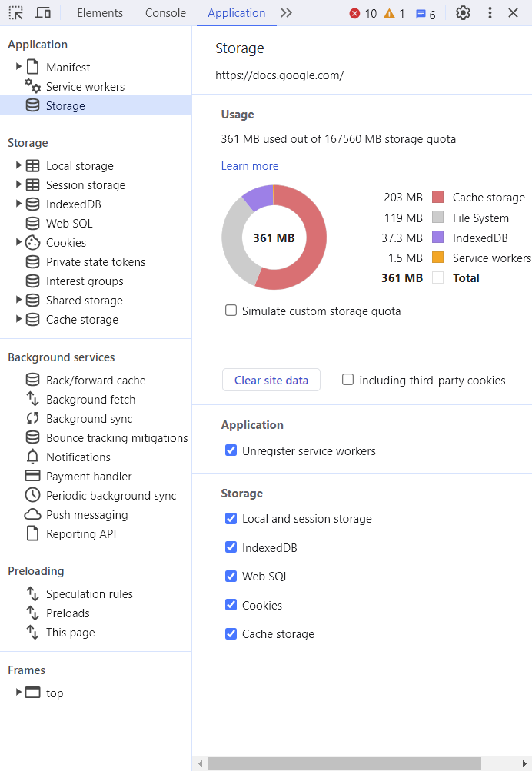The width and height of the screenshot is (532, 771).
Task: Show more tabs with double chevron
Action: click(x=286, y=13)
